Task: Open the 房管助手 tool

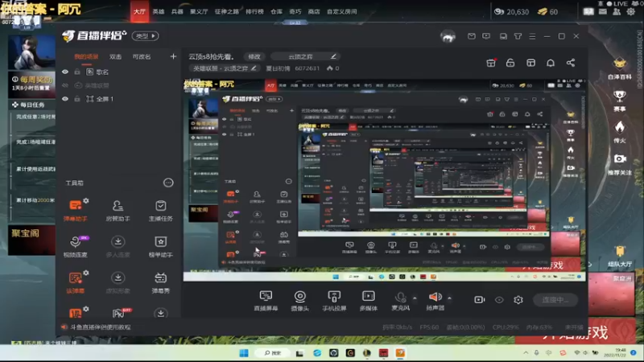Action: (118, 211)
